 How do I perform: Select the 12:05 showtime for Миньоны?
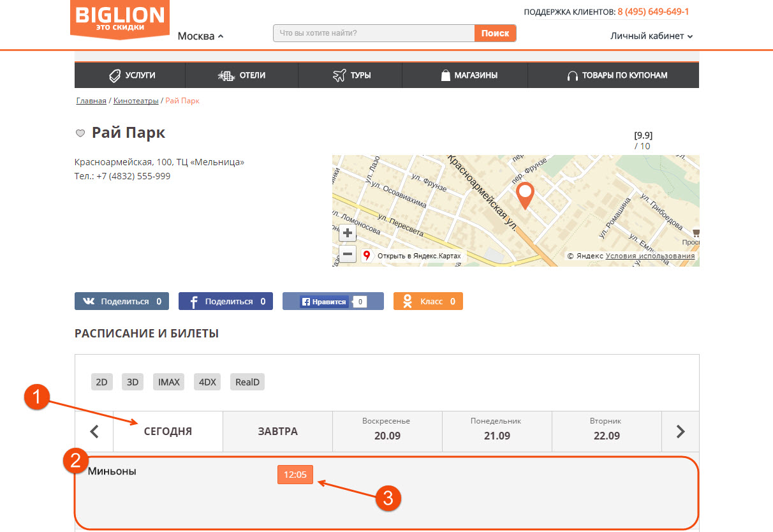(295, 475)
